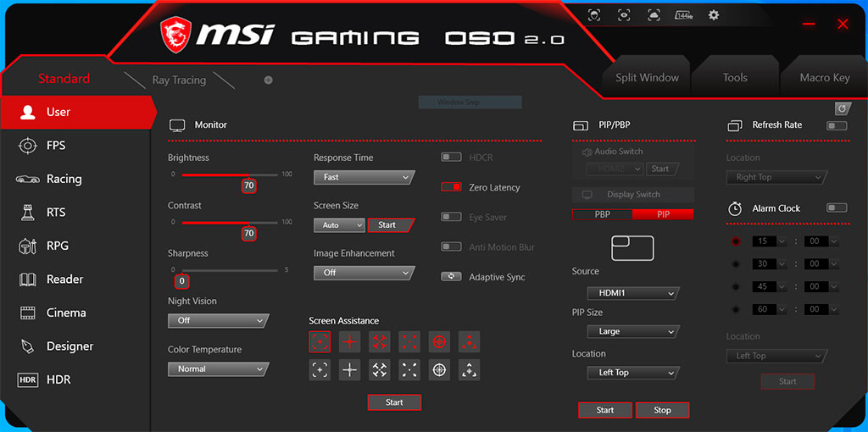
Task: Select the red corner-marks crosshair
Action: click(409, 342)
